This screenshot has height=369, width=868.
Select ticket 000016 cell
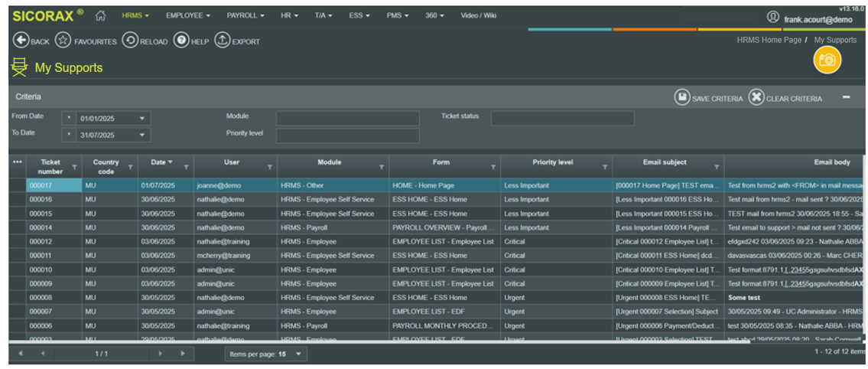point(54,200)
